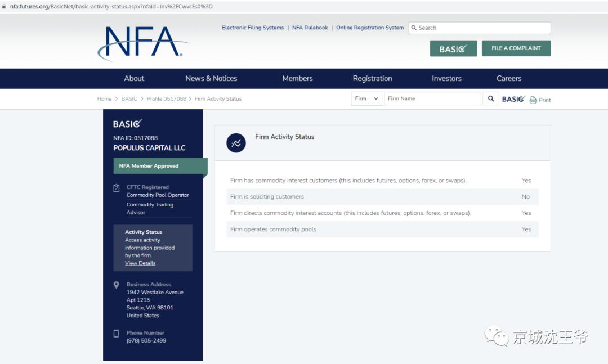Screen dimensions: 608x364
Task: Click the Print link
Action: click(544, 100)
